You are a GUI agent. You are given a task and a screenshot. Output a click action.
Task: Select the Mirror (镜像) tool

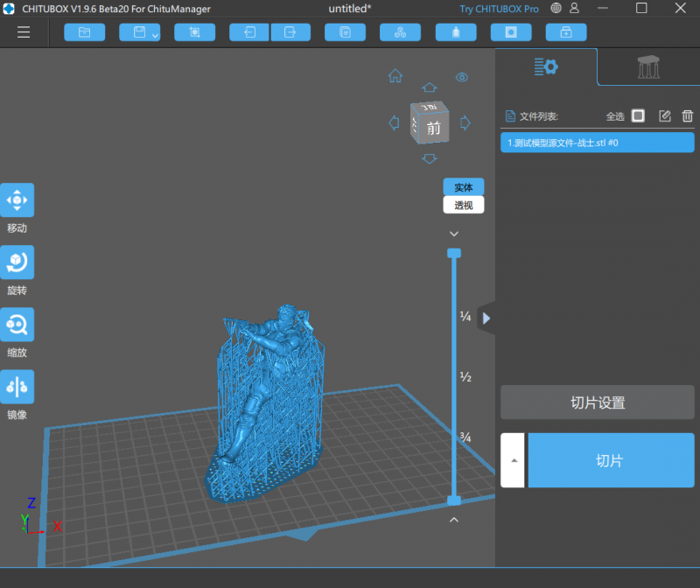tap(17, 387)
